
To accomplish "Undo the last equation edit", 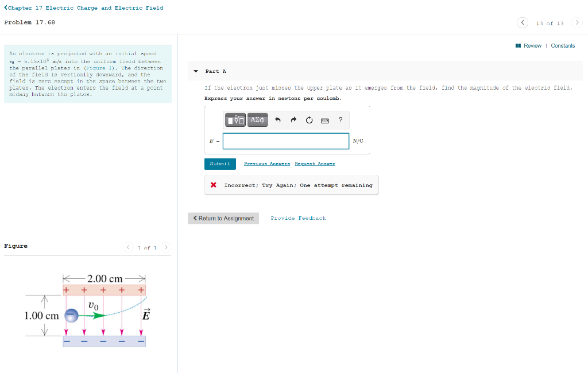I will (277, 119).
